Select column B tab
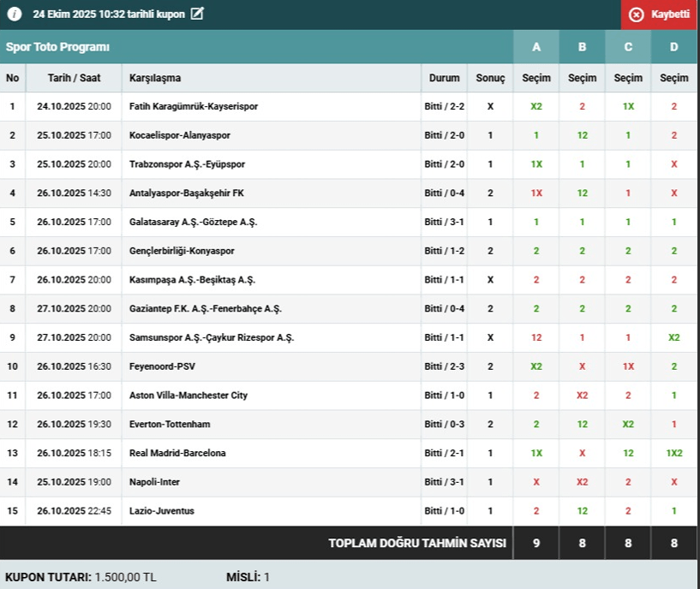The width and height of the screenshot is (700, 589). 582,47
